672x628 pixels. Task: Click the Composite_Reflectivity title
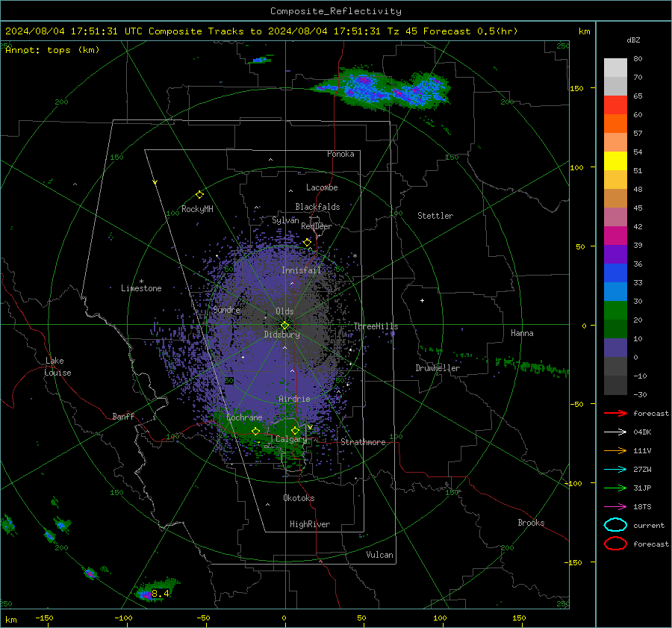[336, 11]
